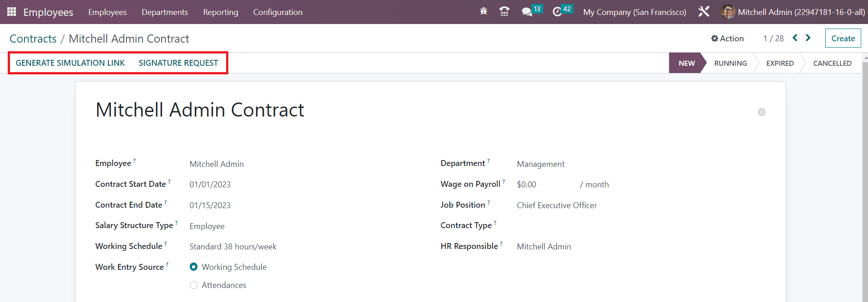Open the Action gear dropdown
868x302 pixels.
coord(727,39)
